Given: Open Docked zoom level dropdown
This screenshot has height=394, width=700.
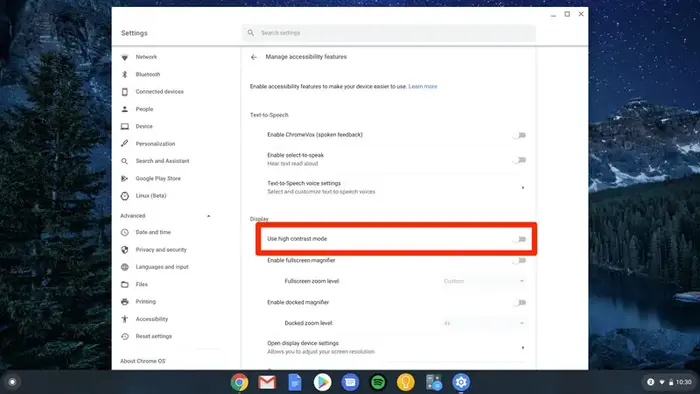Looking at the screenshot, I should coord(484,323).
